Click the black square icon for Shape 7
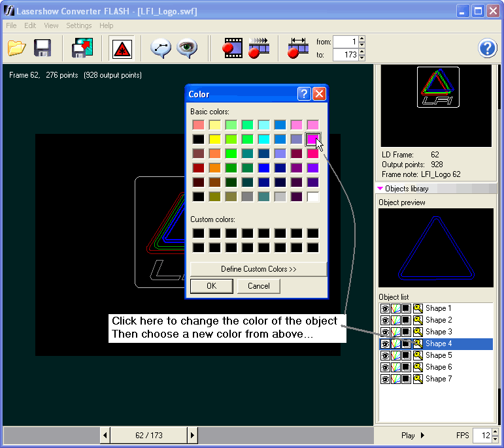The height and width of the screenshot is (448, 504). [x=407, y=379]
